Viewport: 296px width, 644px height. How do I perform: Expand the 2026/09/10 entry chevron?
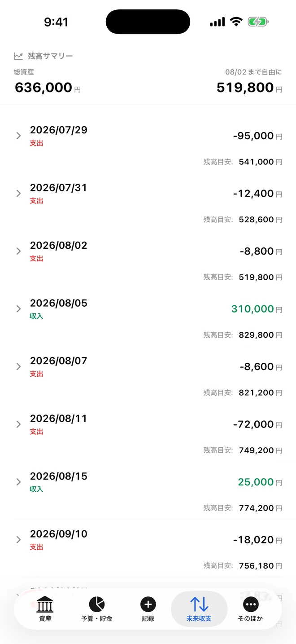coord(18,539)
